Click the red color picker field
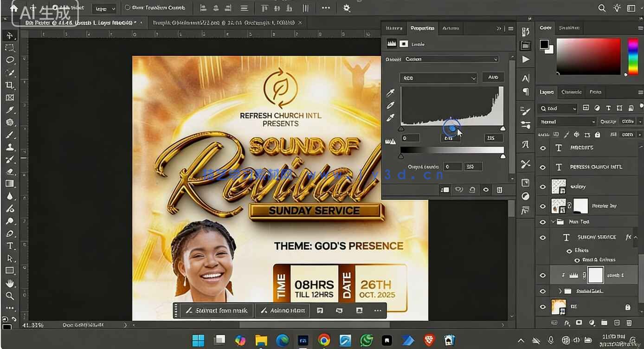Viewport: 644px width, 349px height. (x=588, y=56)
